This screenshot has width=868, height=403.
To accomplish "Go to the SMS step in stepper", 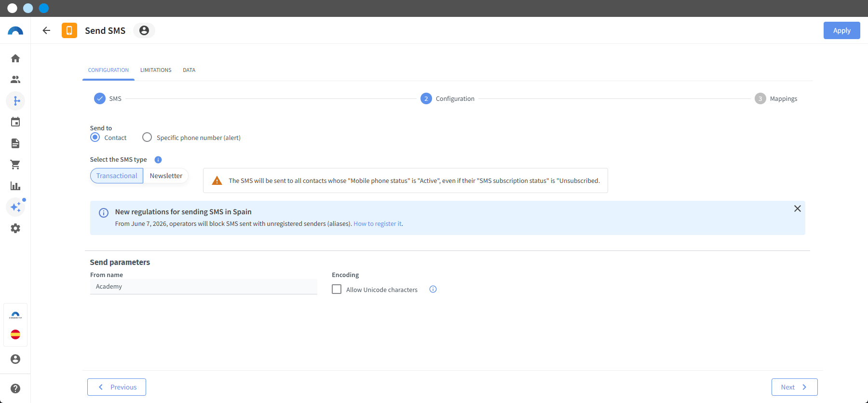I will pyautogui.click(x=108, y=98).
